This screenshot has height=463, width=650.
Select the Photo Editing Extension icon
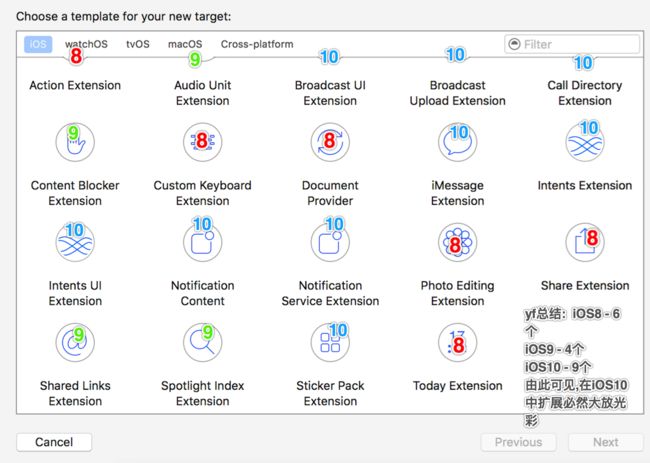(458, 242)
